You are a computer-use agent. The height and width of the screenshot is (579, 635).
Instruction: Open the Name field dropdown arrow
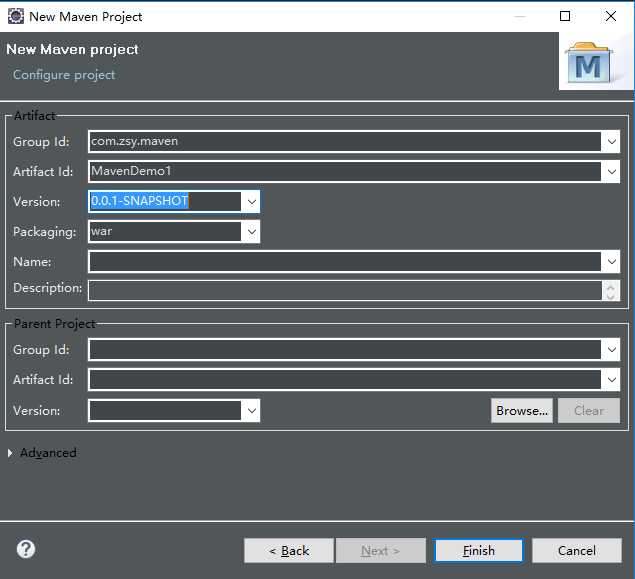(612, 262)
